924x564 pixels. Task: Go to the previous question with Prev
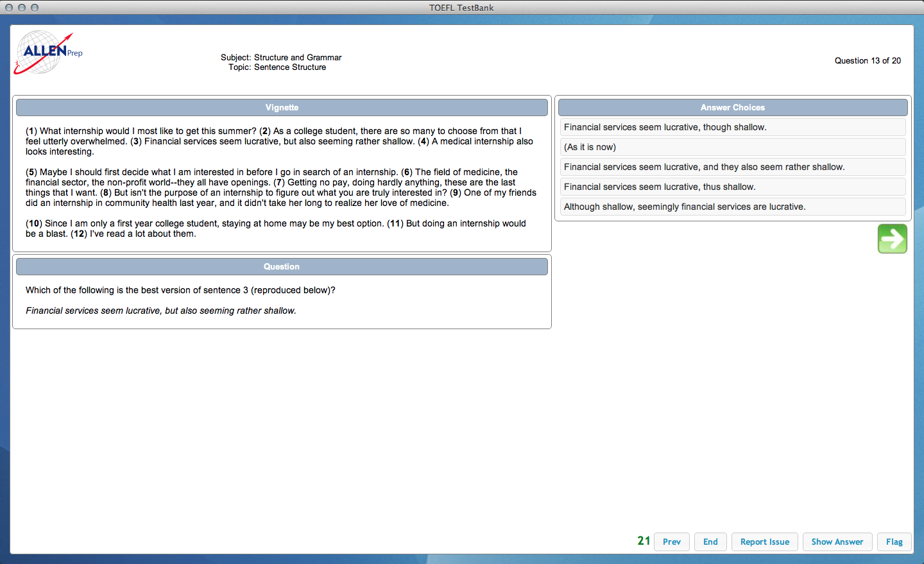coord(672,542)
